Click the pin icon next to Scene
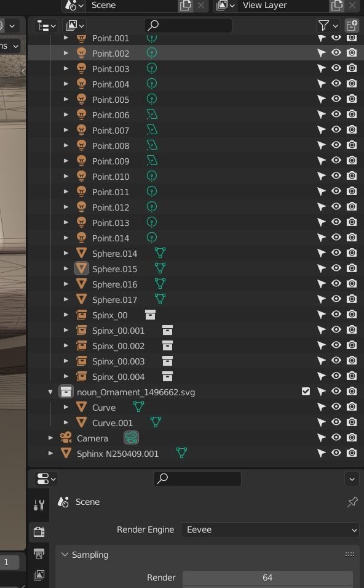Image resolution: width=364 pixels, height=588 pixels. tap(352, 502)
